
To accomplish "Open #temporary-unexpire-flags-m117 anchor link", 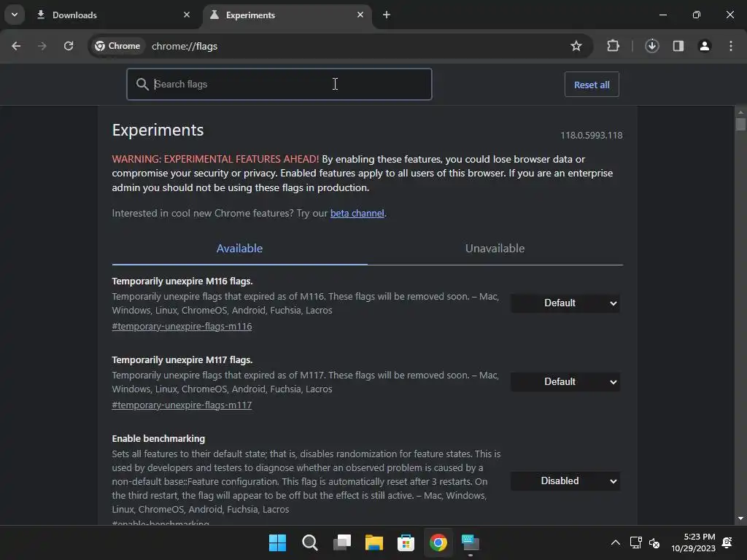I will point(182,405).
